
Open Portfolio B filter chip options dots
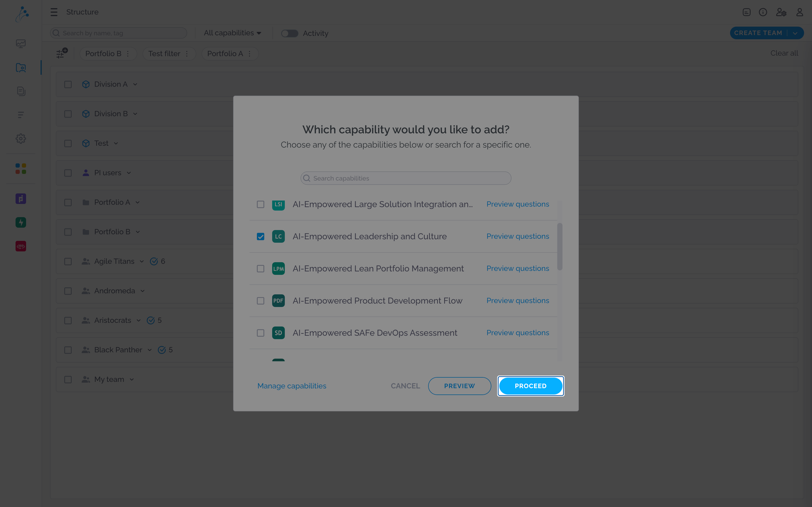(128, 54)
